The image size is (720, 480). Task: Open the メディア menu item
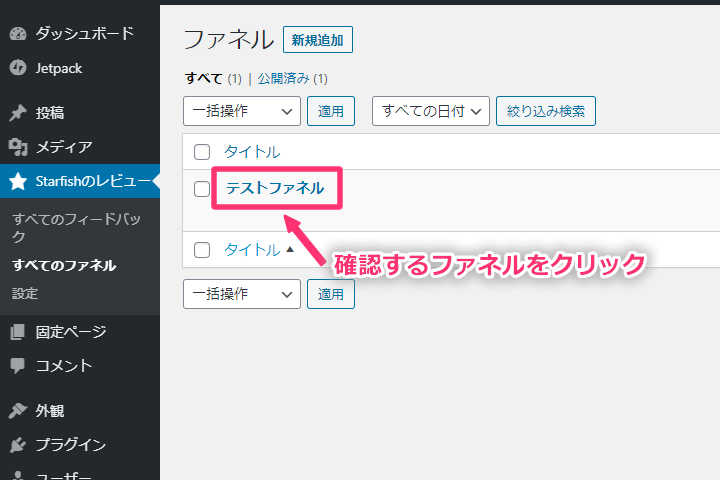pos(80,147)
